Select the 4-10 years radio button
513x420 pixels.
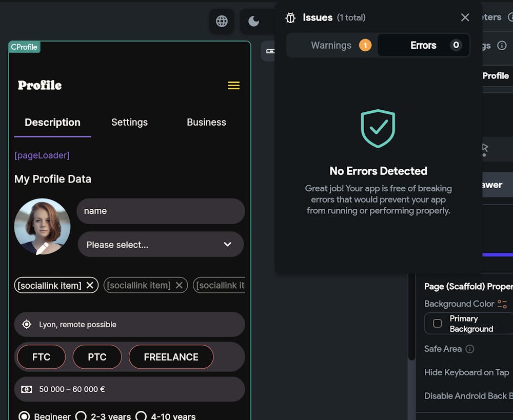point(141,416)
